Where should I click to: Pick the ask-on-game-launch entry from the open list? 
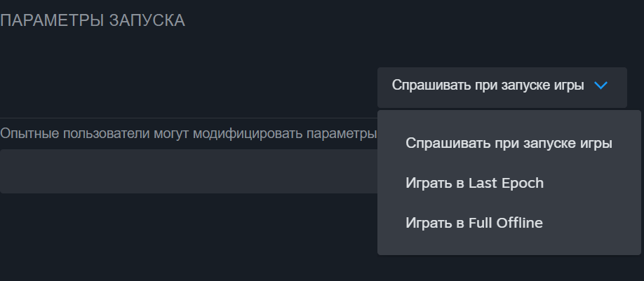point(509,143)
